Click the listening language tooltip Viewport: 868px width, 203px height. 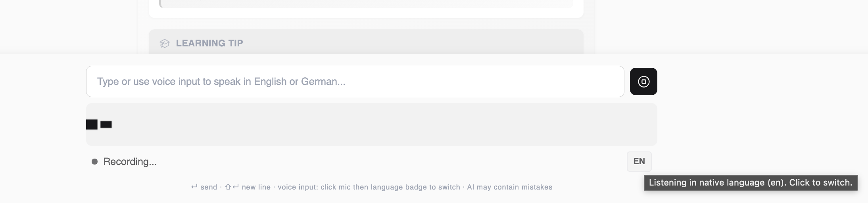click(750, 183)
